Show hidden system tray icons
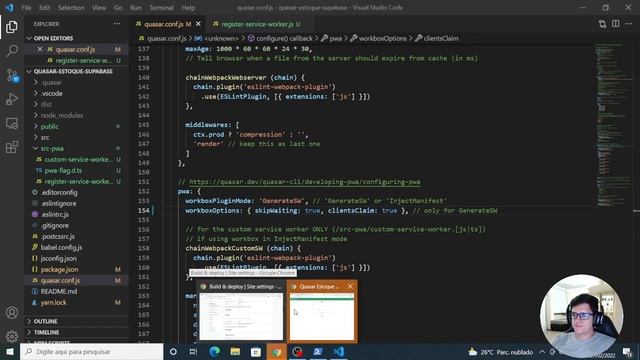 [x=542, y=352]
